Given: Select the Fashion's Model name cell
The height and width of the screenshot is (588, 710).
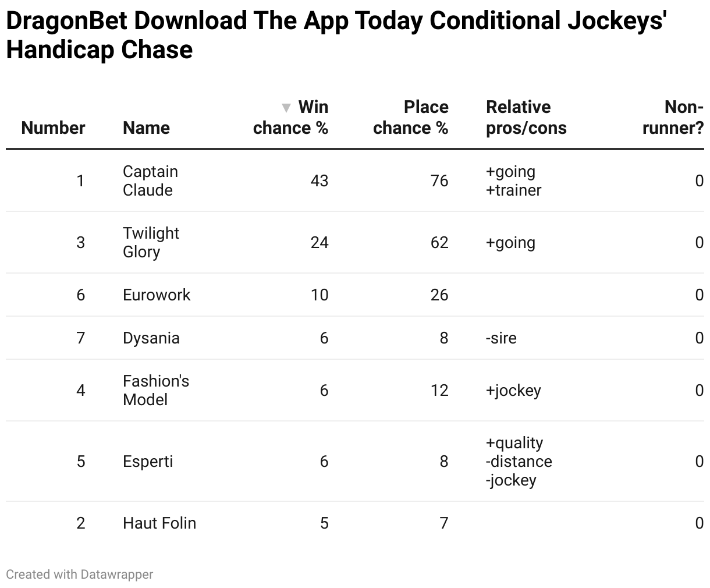Looking at the screenshot, I should click(x=156, y=391).
